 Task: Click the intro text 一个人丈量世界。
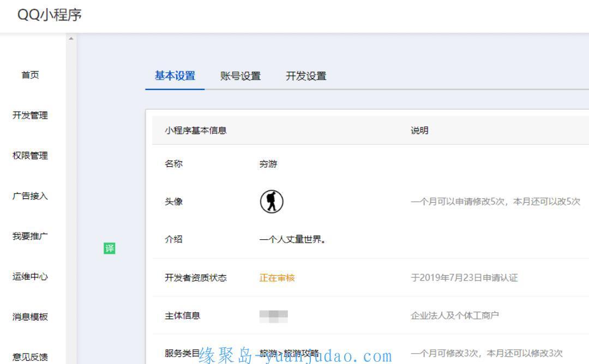click(x=292, y=239)
